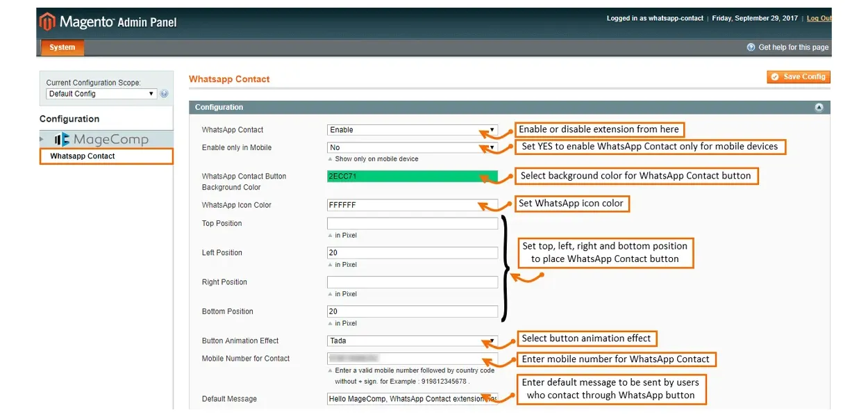
Task: Open the Enable only in Mobile dropdown
Action: [412, 147]
